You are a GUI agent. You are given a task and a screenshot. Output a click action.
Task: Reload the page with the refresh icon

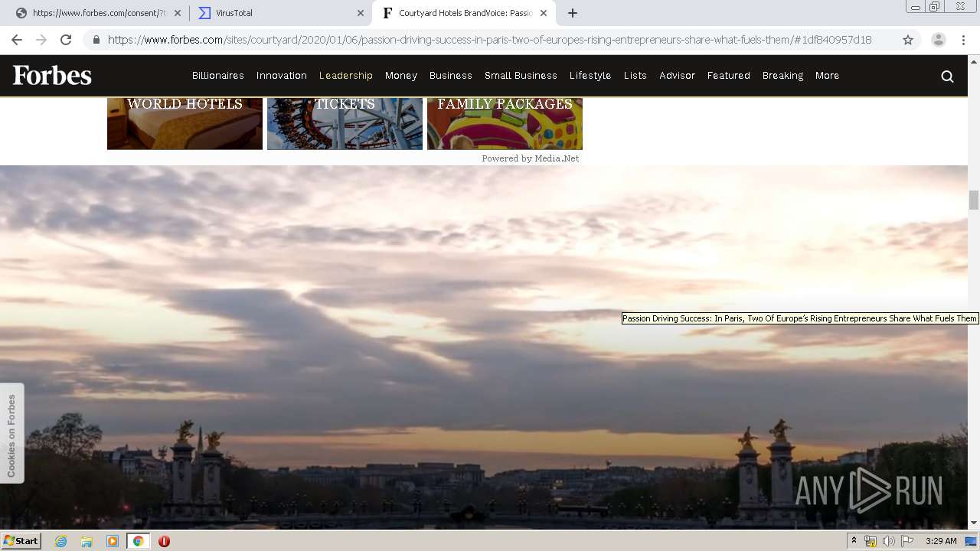click(x=66, y=40)
